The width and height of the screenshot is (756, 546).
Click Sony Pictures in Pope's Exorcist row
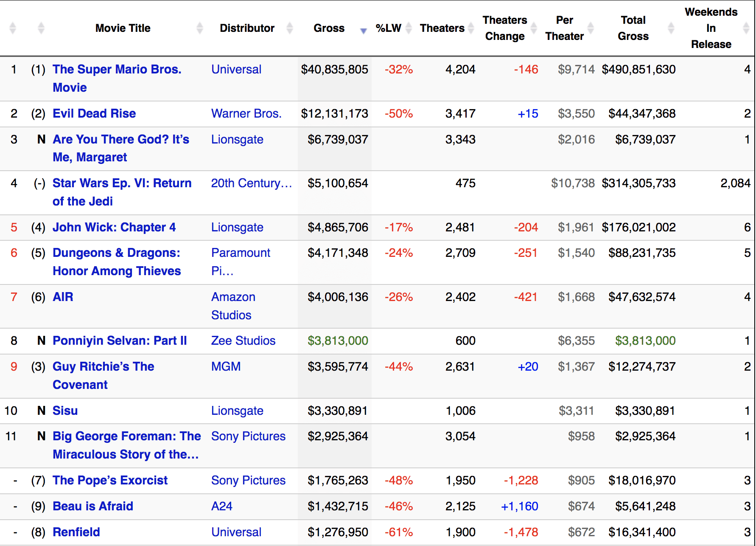click(x=248, y=480)
